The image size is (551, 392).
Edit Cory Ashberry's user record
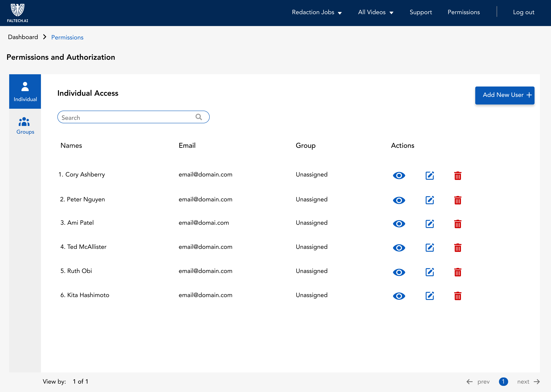[430, 176]
